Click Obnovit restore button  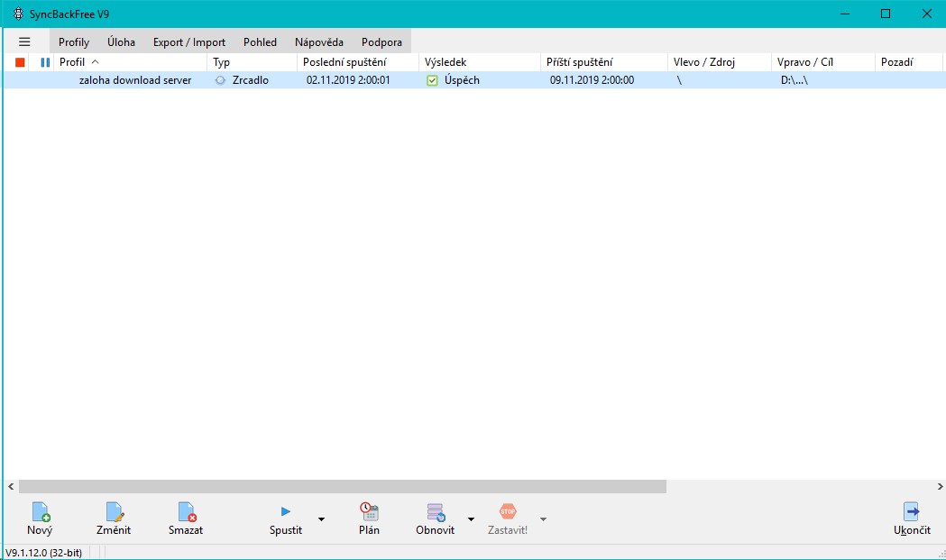tap(435, 519)
